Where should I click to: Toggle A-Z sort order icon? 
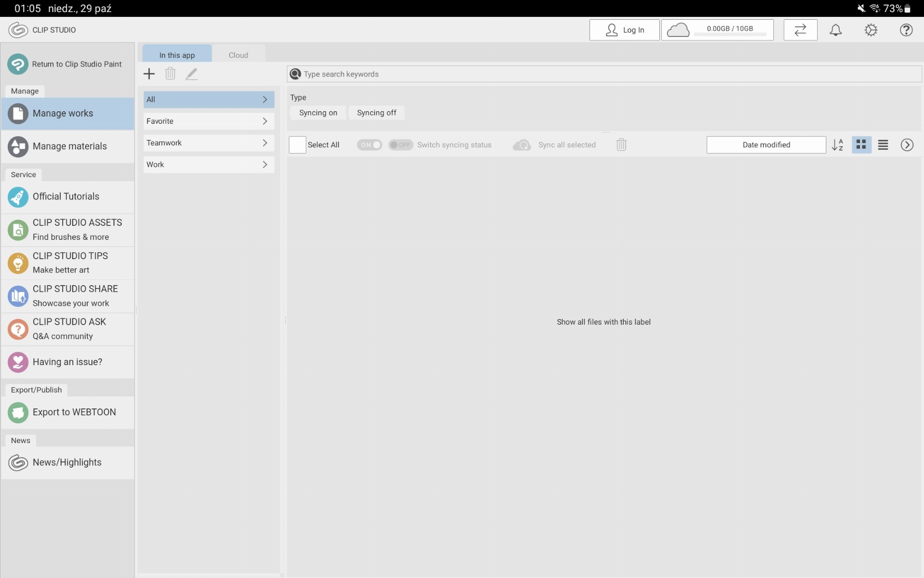click(837, 144)
